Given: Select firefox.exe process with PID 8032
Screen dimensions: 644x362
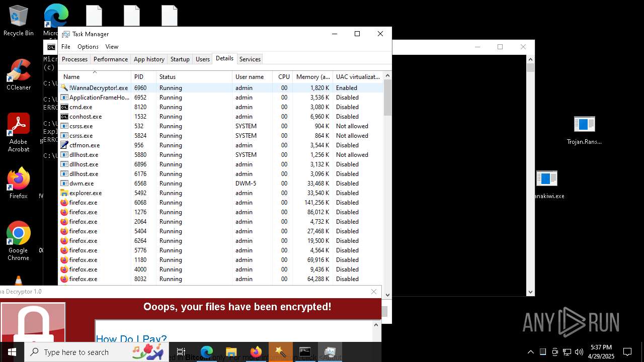Looking at the screenshot, I should [221, 279].
